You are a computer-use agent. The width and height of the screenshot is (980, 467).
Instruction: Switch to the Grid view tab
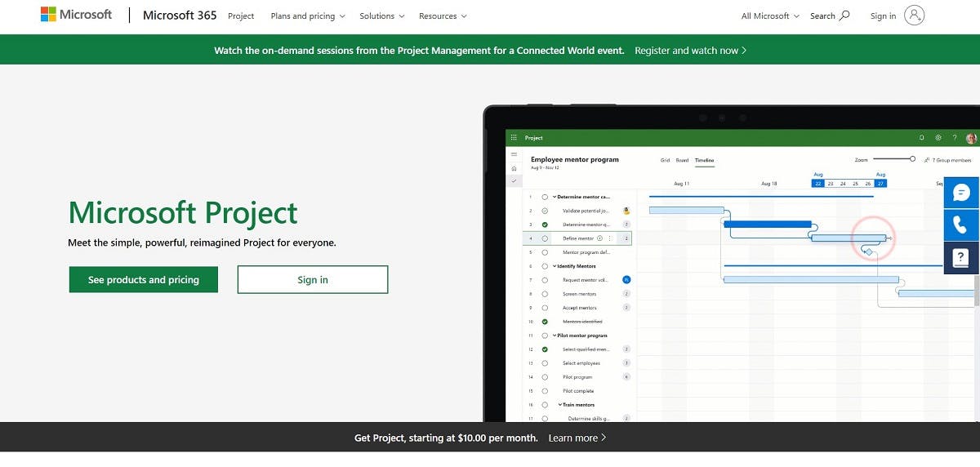666,160
